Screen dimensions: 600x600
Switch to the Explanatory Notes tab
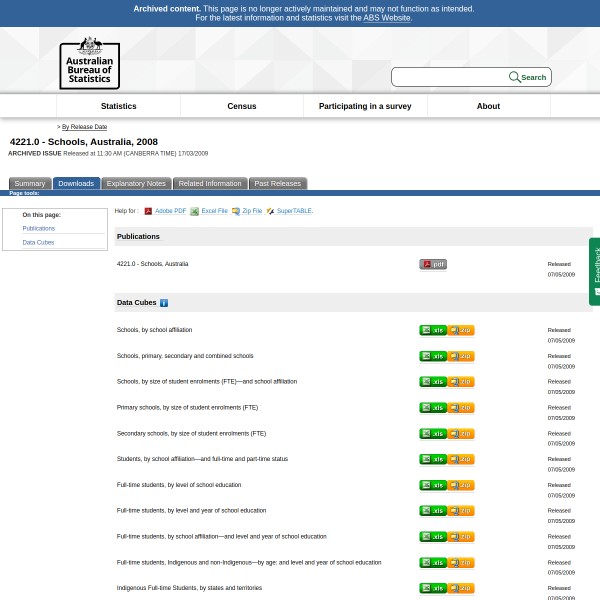pos(136,184)
